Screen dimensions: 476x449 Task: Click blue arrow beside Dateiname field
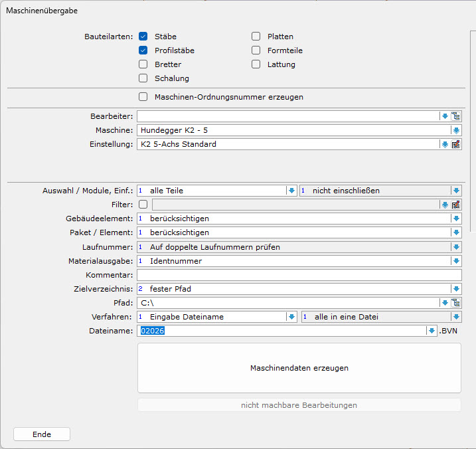coord(432,331)
